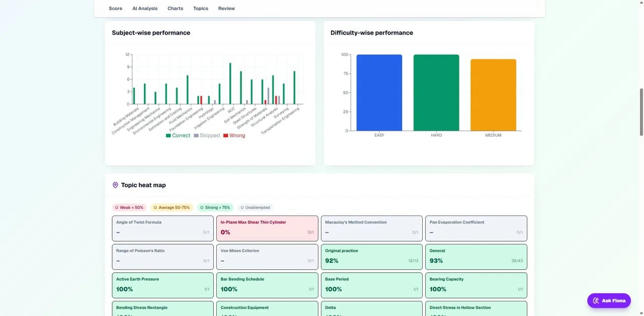Open the Pan Evaporation Coefficient card

coord(476,228)
